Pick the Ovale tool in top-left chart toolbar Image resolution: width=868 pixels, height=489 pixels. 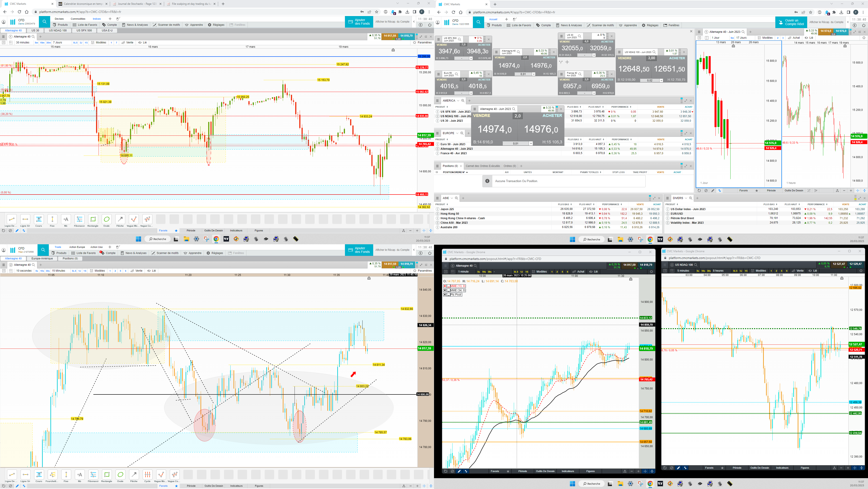pyautogui.click(x=106, y=219)
